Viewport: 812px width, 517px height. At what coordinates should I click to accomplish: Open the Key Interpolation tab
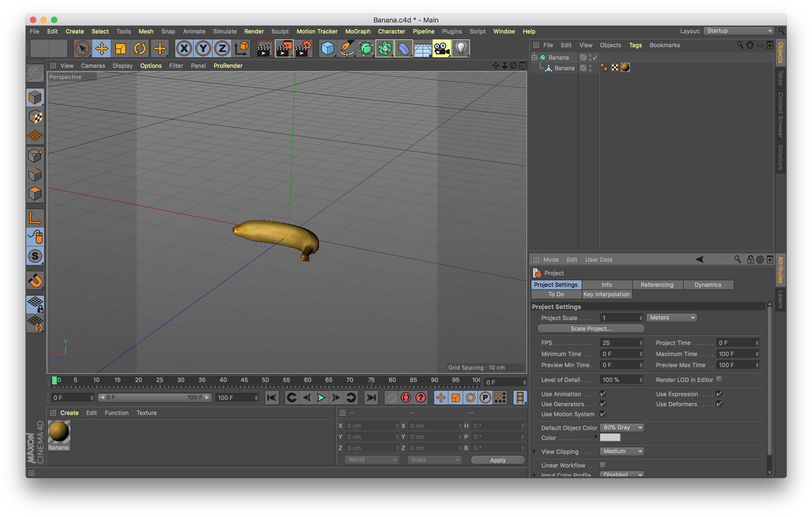point(607,294)
